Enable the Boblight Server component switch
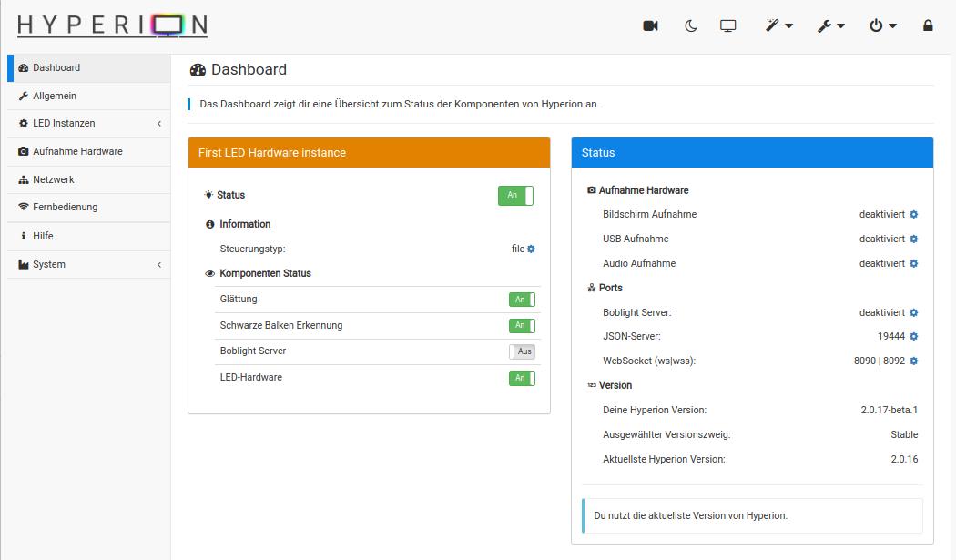The height and width of the screenshot is (560, 956). click(522, 351)
